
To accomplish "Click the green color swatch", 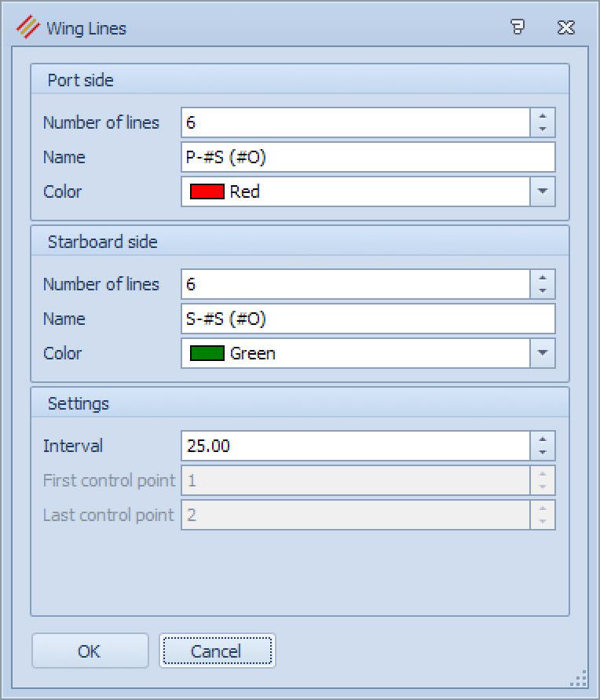I will tap(207, 353).
